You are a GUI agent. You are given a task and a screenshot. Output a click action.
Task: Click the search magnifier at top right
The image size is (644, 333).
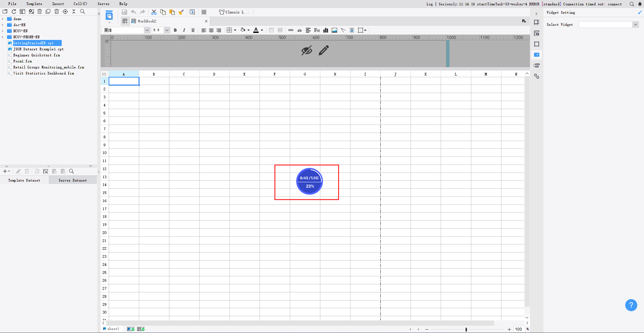click(x=632, y=4)
